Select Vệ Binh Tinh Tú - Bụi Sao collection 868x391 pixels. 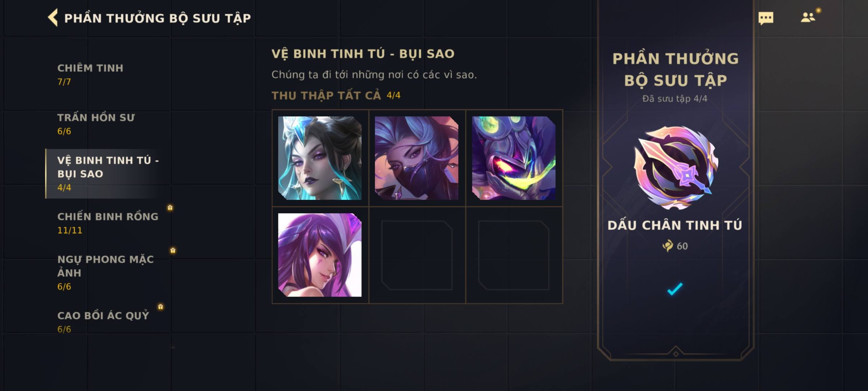[x=108, y=174]
